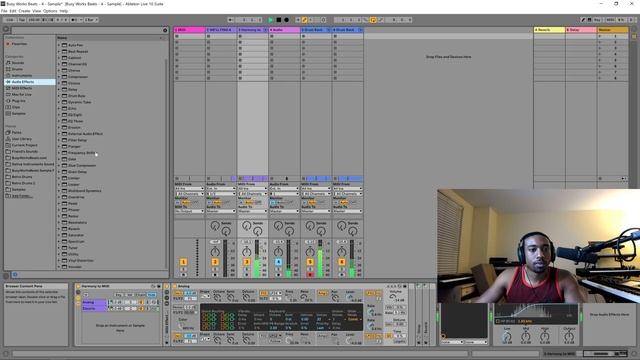Open the Options menu
Screen dimensions: 640x360
[50, 11]
